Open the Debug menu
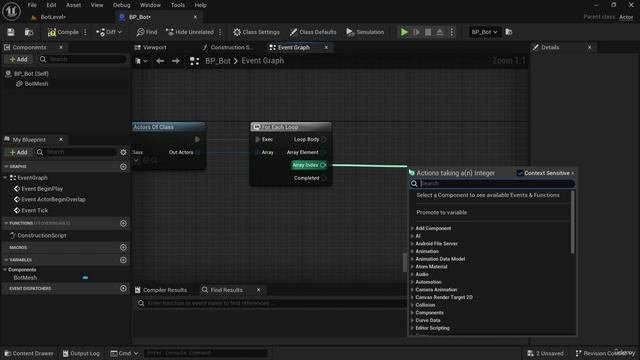The image size is (640, 360). [x=121, y=5]
